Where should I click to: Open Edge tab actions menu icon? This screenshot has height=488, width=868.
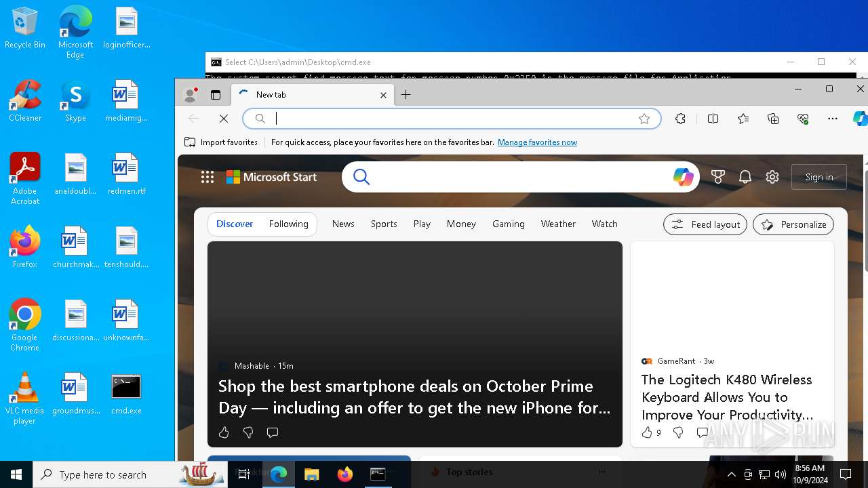(216, 96)
